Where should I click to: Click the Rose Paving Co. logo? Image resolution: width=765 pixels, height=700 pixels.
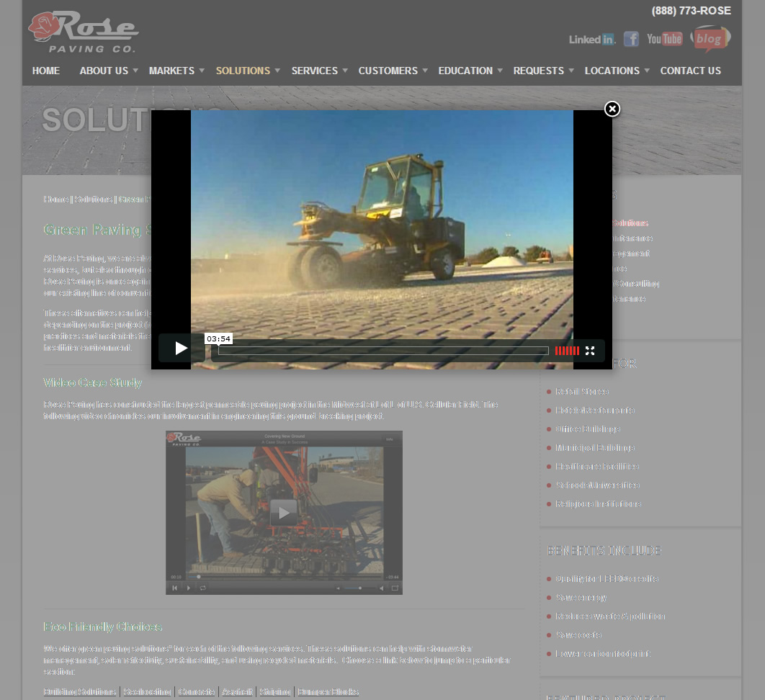[x=84, y=31]
